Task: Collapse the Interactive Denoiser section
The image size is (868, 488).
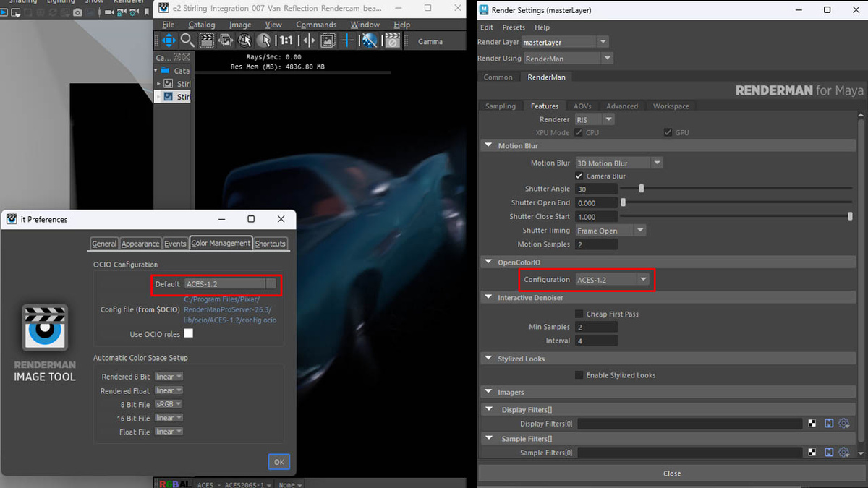Action: point(488,297)
